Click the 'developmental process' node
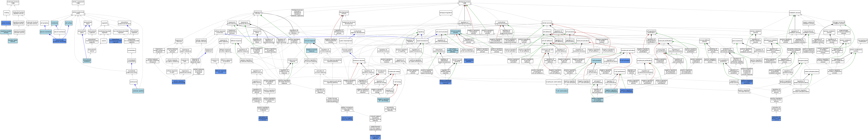The image size is (868, 140). click(x=344, y=13)
